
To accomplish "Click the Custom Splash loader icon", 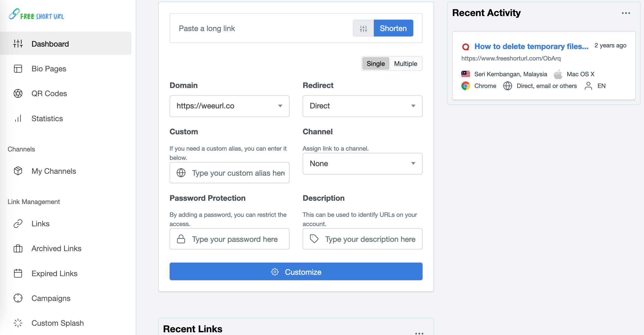I will coord(18,323).
